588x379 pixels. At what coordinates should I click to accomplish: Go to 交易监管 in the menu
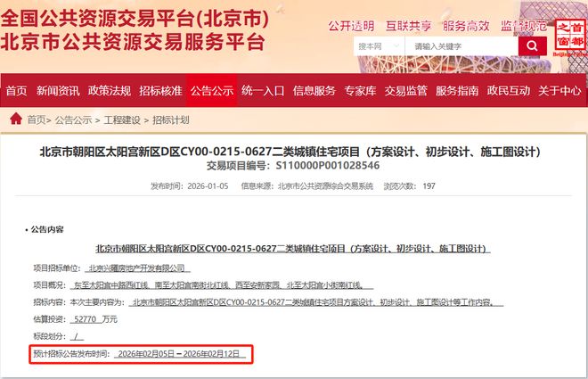coord(407,90)
